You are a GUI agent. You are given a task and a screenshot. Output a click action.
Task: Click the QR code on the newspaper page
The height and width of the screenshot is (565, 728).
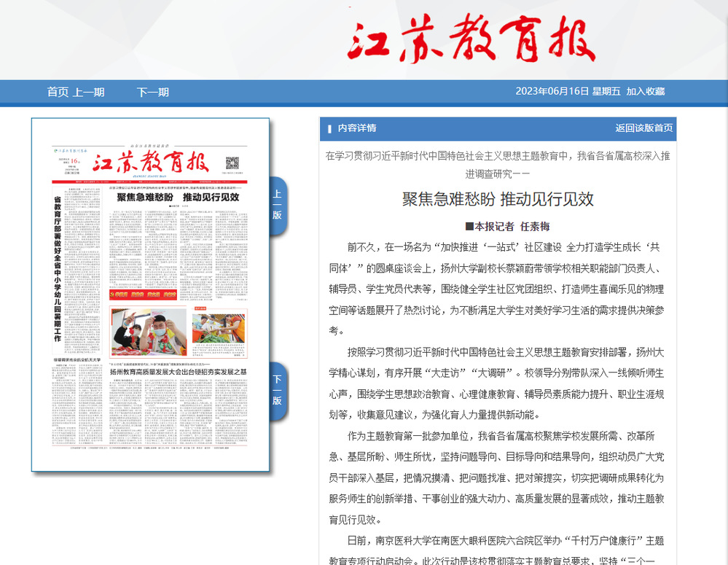[232, 162]
